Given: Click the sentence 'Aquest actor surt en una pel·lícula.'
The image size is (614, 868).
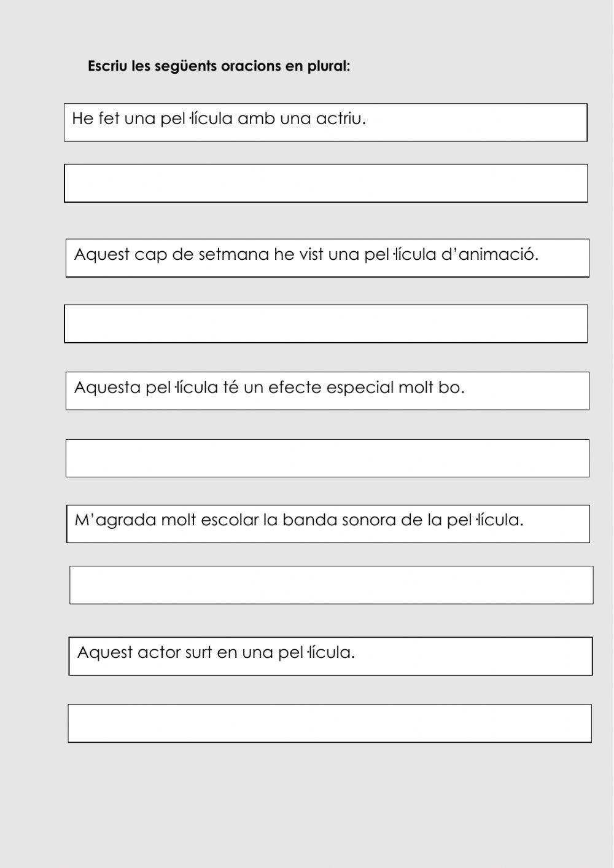Looking at the screenshot, I should (x=216, y=652).
